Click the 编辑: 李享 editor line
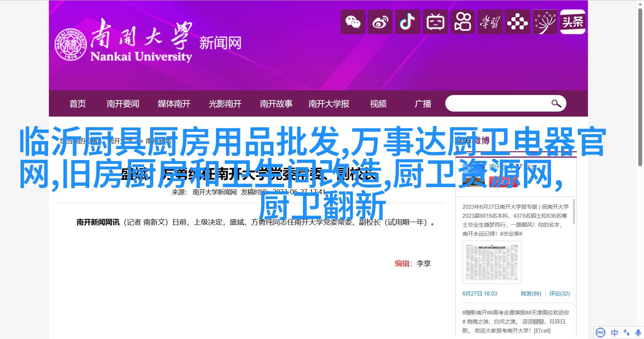644x339 pixels. [x=413, y=263]
